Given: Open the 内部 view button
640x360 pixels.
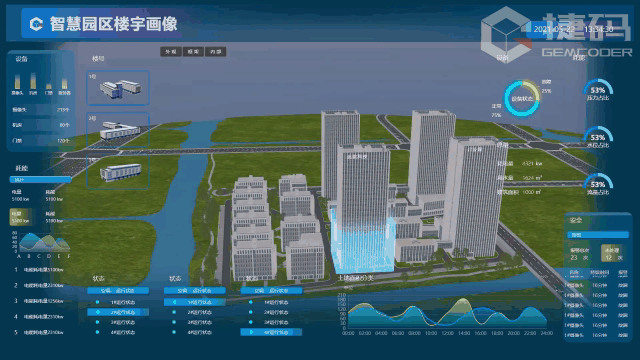Looking at the screenshot, I should (216, 52).
